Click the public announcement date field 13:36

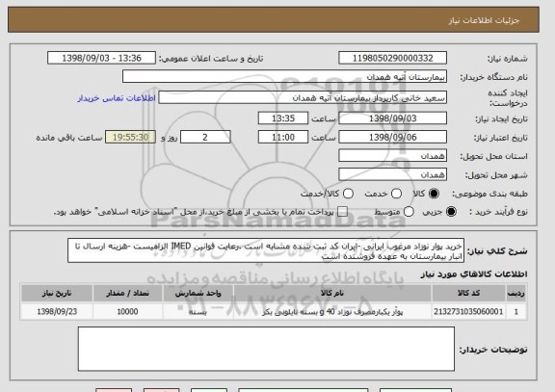(101, 58)
